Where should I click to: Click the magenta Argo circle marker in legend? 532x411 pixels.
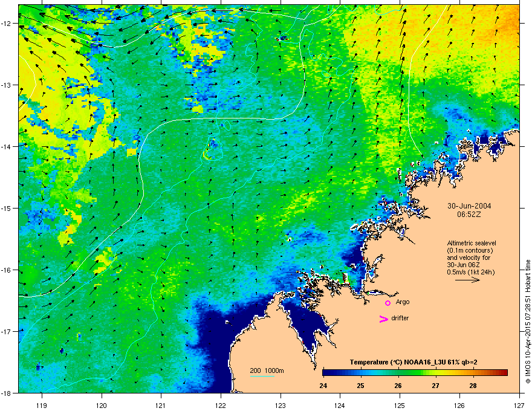388,303
